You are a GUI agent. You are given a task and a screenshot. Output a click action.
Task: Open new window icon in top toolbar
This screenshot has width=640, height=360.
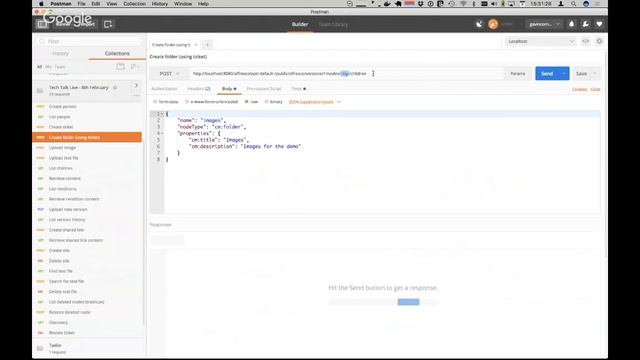point(108,24)
